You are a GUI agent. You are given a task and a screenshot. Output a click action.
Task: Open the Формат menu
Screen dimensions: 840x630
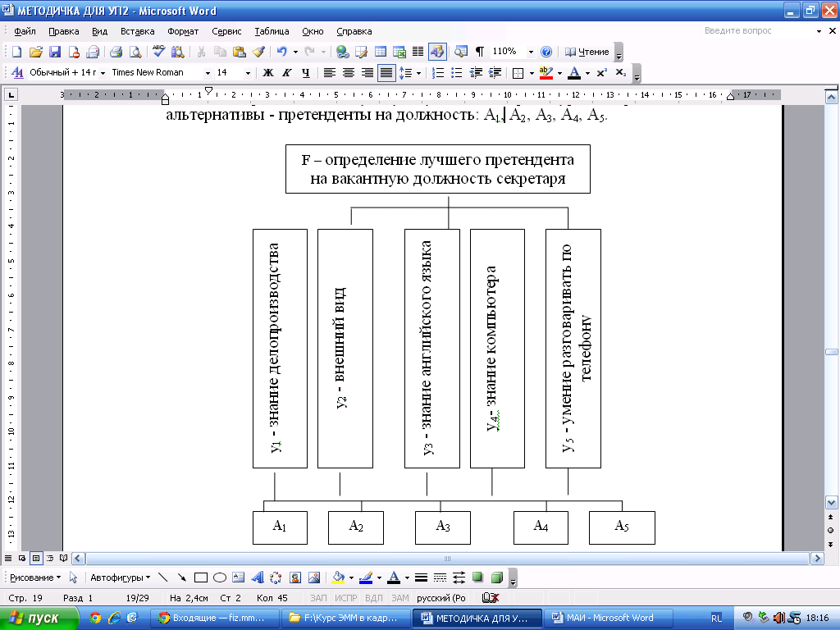(183, 31)
